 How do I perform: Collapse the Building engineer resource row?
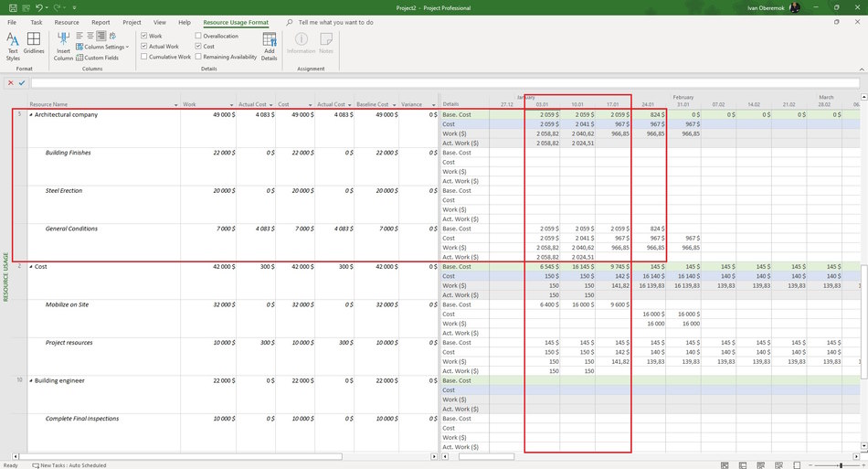(31, 380)
